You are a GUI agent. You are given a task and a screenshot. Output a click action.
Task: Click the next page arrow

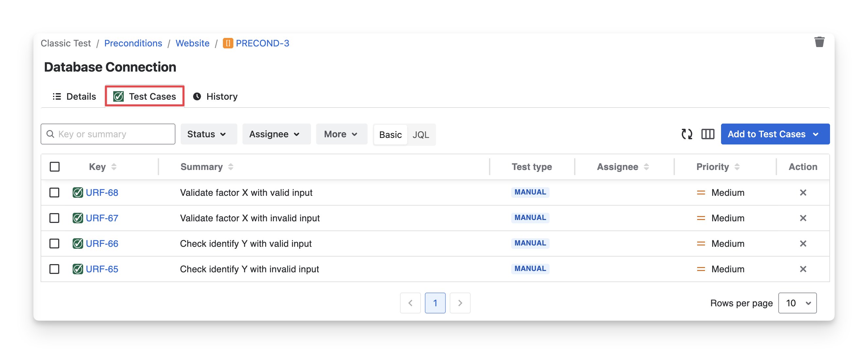(x=460, y=303)
